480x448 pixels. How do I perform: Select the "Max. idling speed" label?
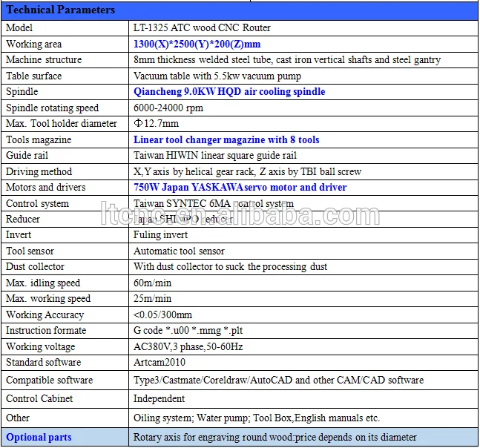(x=43, y=283)
